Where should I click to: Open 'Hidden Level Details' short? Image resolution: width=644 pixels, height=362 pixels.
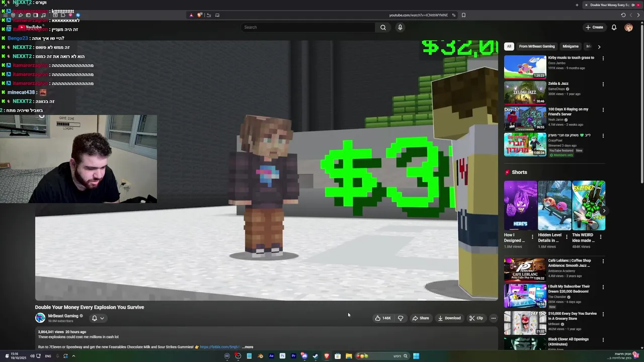(554, 205)
